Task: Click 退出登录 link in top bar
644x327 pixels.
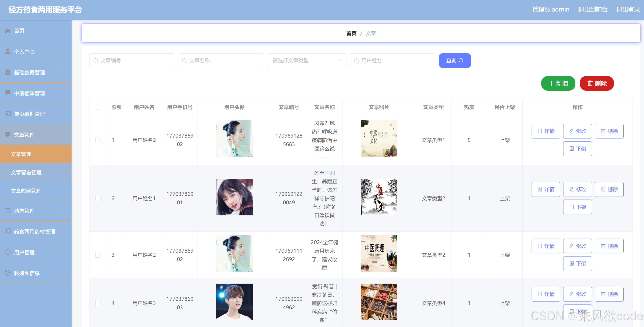Action: (x=628, y=9)
